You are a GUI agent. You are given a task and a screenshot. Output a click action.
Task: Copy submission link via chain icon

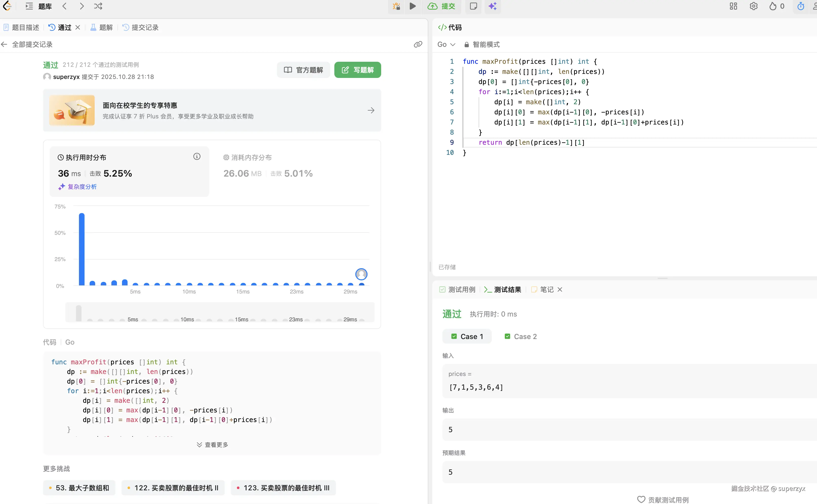coord(418,44)
